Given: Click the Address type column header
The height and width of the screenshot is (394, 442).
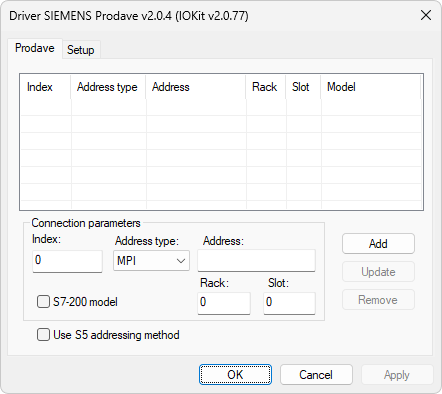Looking at the screenshot, I should tap(108, 87).
